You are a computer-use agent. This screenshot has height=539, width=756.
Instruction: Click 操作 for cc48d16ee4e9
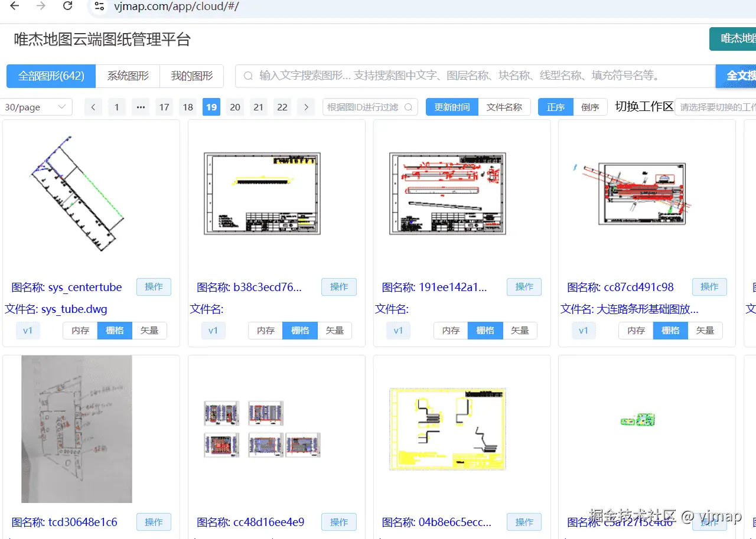point(339,522)
